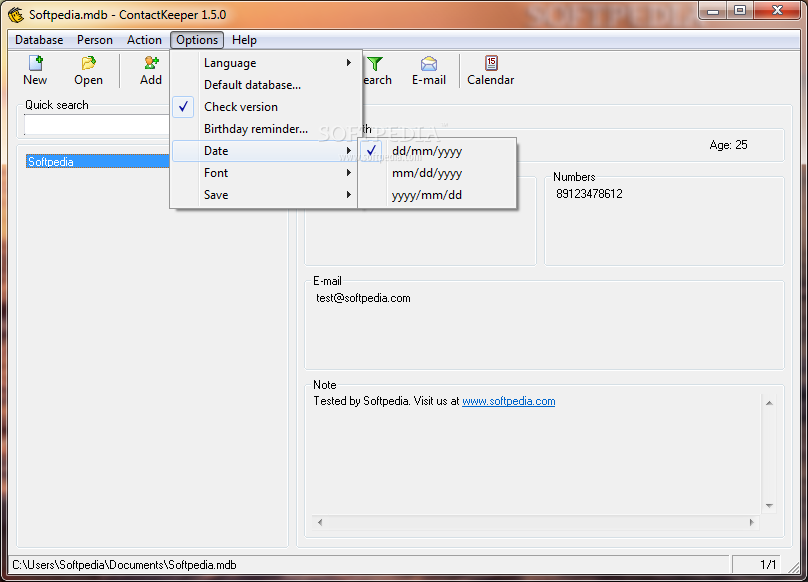
Task: Toggle the Check version option
Action: coord(264,107)
